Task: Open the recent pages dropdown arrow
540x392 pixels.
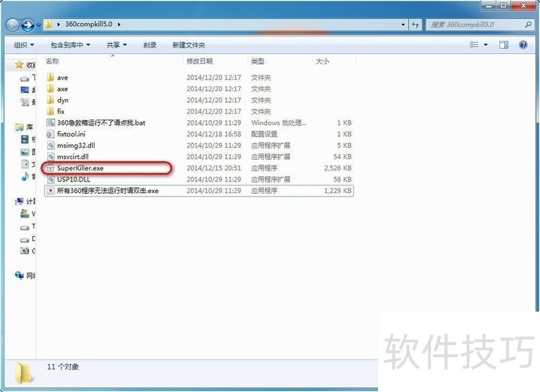Action: pos(38,25)
